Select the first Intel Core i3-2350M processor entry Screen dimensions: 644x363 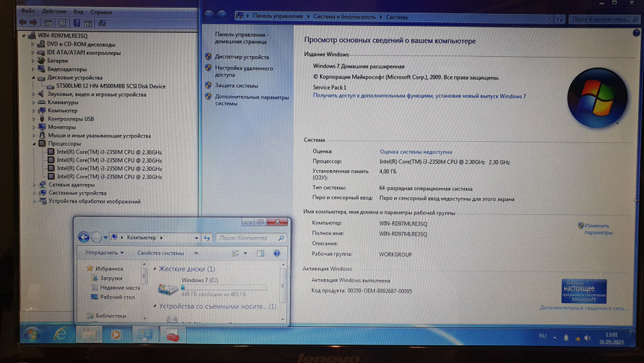109,152
